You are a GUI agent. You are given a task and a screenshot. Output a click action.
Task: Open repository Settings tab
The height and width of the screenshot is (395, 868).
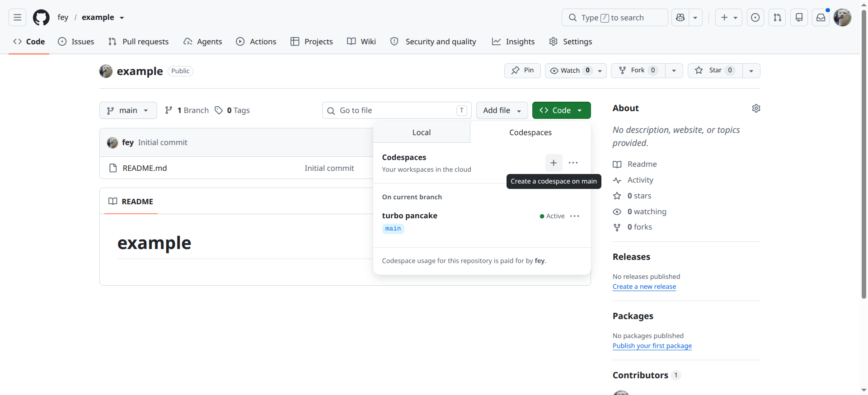570,42
